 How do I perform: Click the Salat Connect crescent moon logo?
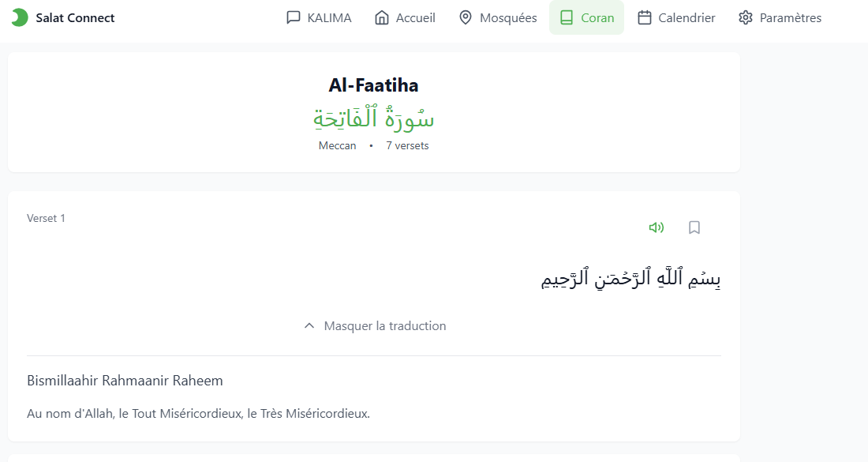pyautogui.click(x=20, y=16)
